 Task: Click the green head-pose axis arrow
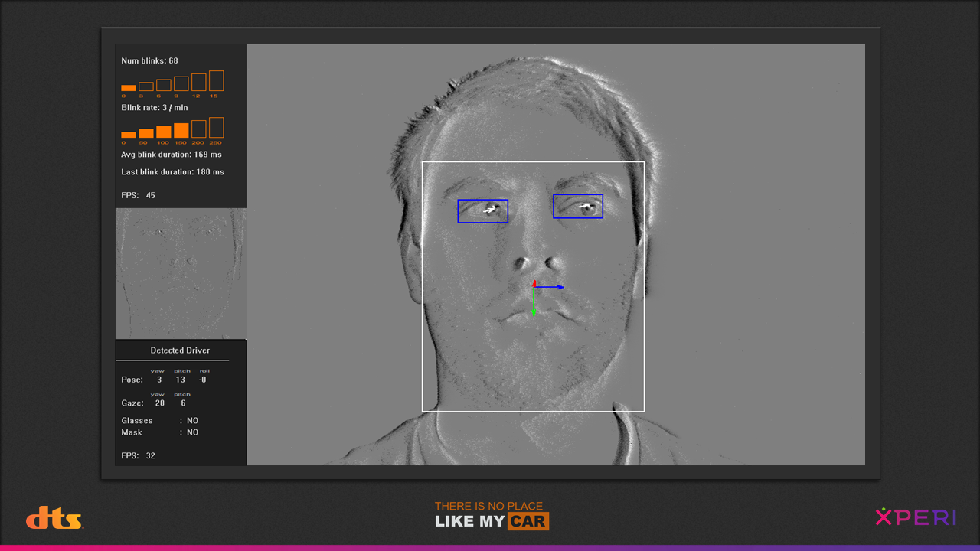coord(534,303)
